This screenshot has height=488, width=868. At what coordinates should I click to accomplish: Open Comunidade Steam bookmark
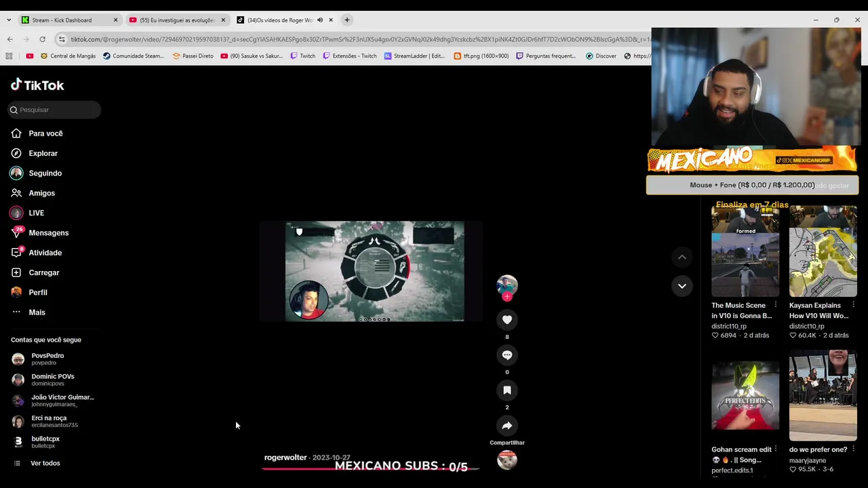[134, 56]
